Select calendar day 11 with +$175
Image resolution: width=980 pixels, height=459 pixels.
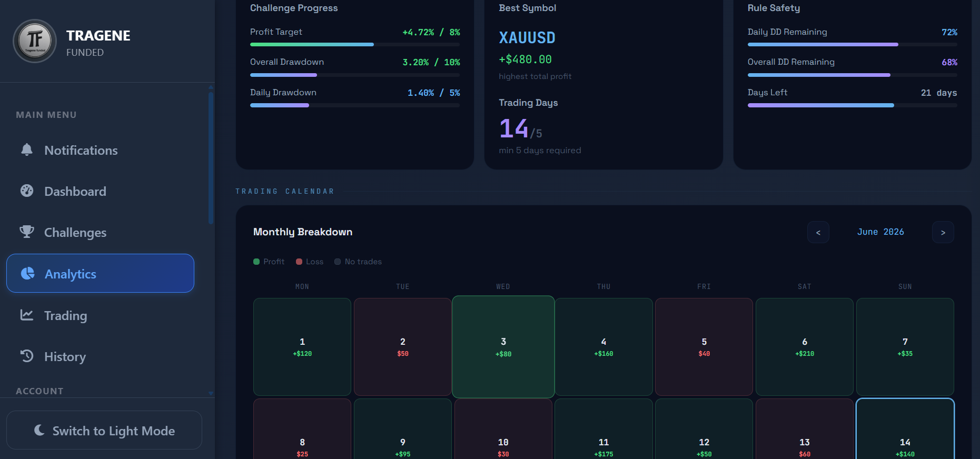point(603,429)
